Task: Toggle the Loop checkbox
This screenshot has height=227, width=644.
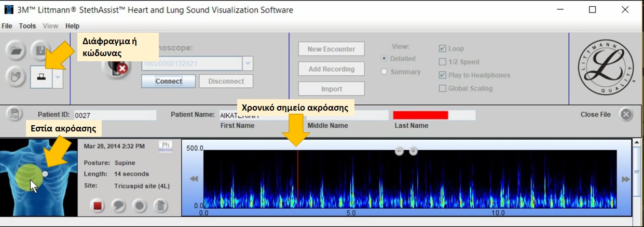Action: click(442, 49)
